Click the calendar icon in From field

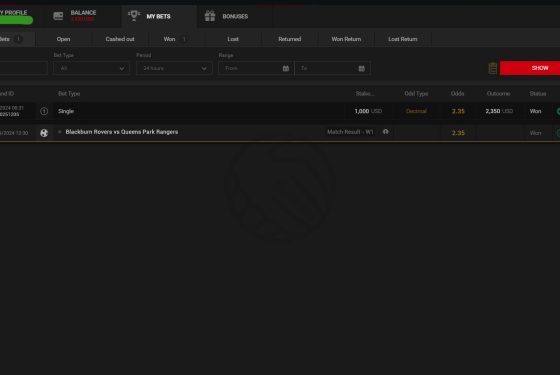[x=286, y=68]
